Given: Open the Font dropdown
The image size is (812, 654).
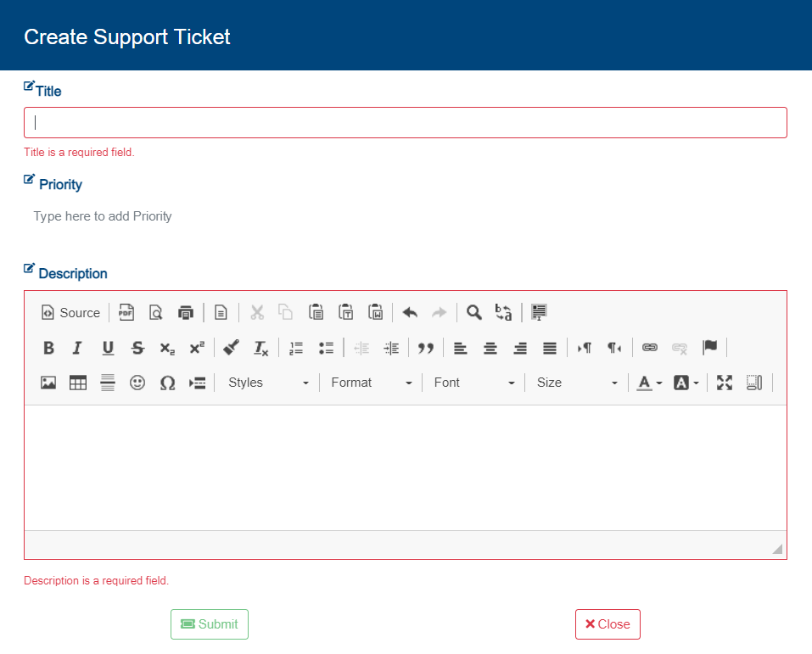Looking at the screenshot, I should point(474,383).
